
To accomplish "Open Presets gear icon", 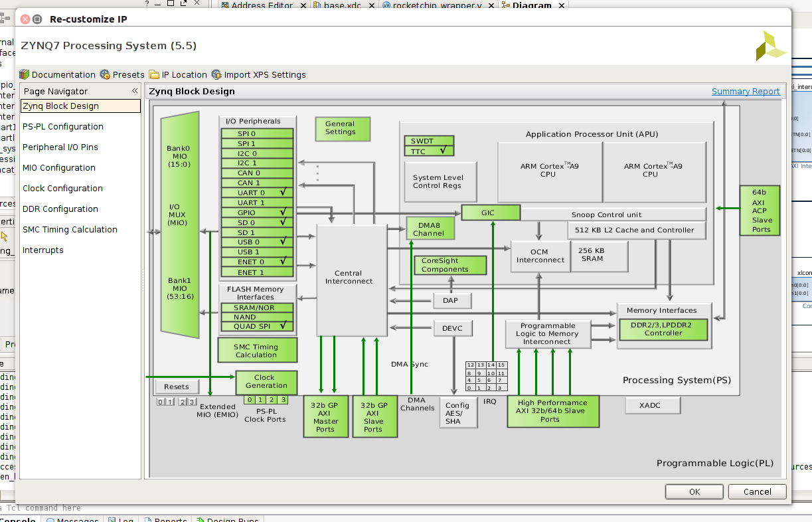I will click(105, 74).
